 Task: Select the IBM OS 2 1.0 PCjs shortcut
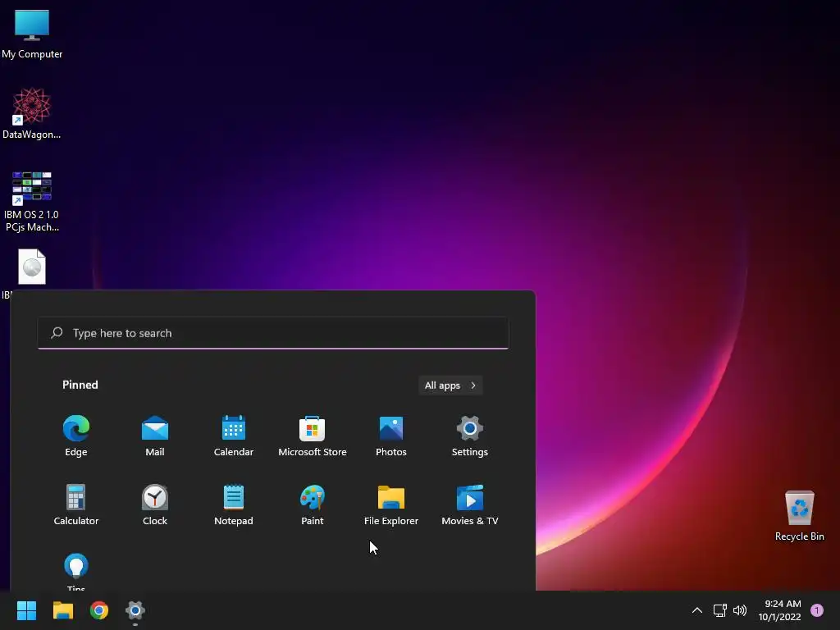click(x=32, y=202)
